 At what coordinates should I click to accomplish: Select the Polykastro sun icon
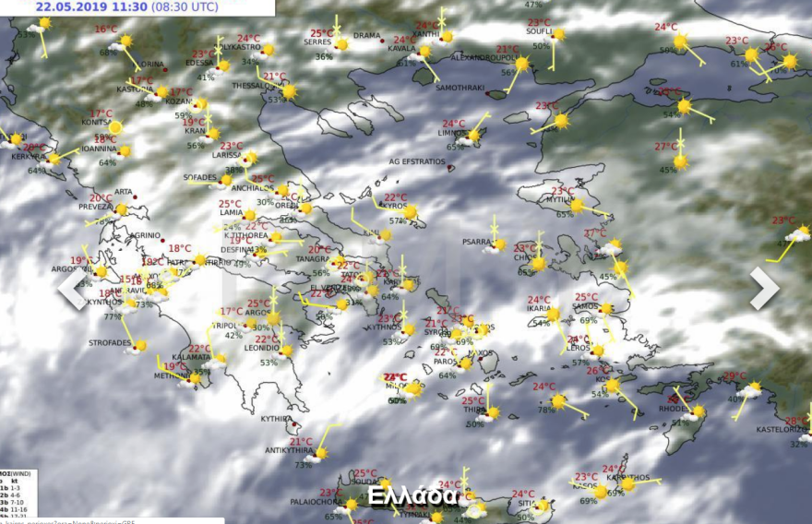click(268, 50)
